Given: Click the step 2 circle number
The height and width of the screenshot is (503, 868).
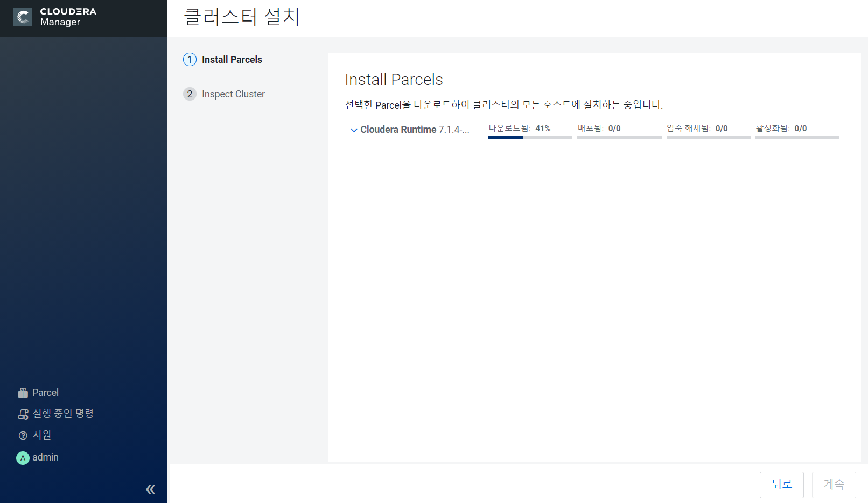Looking at the screenshot, I should pyautogui.click(x=190, y=94).
